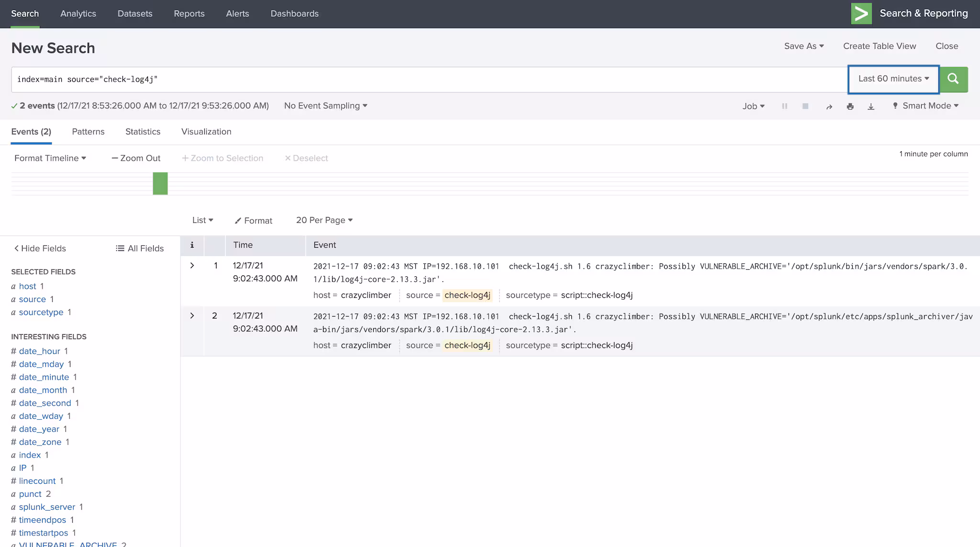Open the 20 Per Page dropdown

[324, 220]
